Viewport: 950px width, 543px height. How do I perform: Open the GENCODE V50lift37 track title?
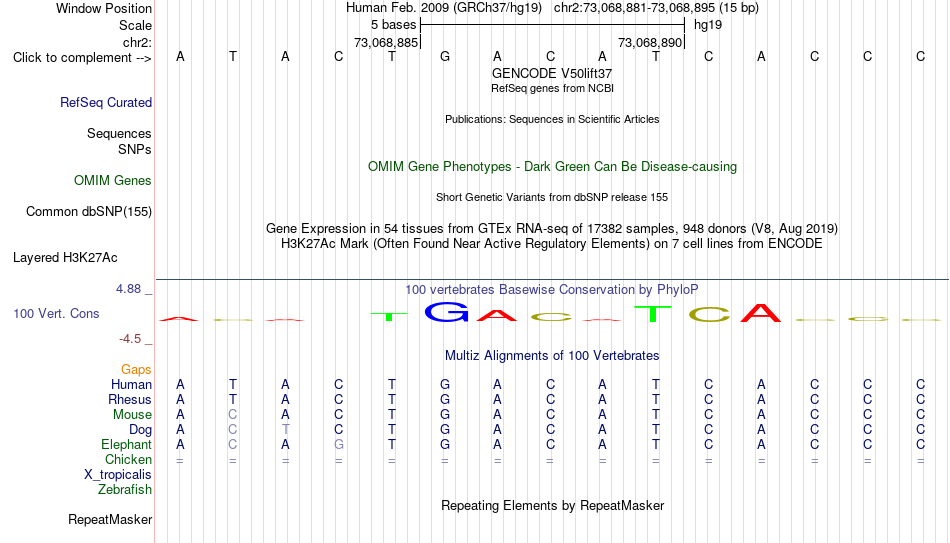(552, 73)
